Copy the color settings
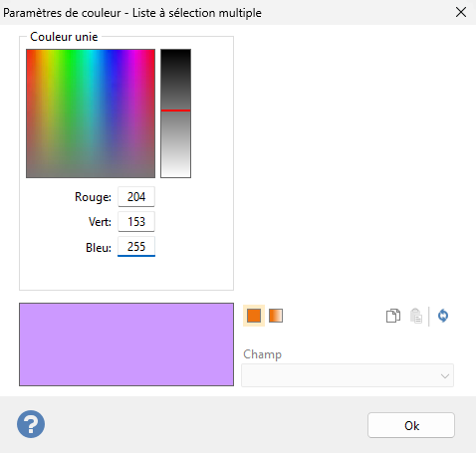Viewport: 476px width, 453px height. [393, 316]
